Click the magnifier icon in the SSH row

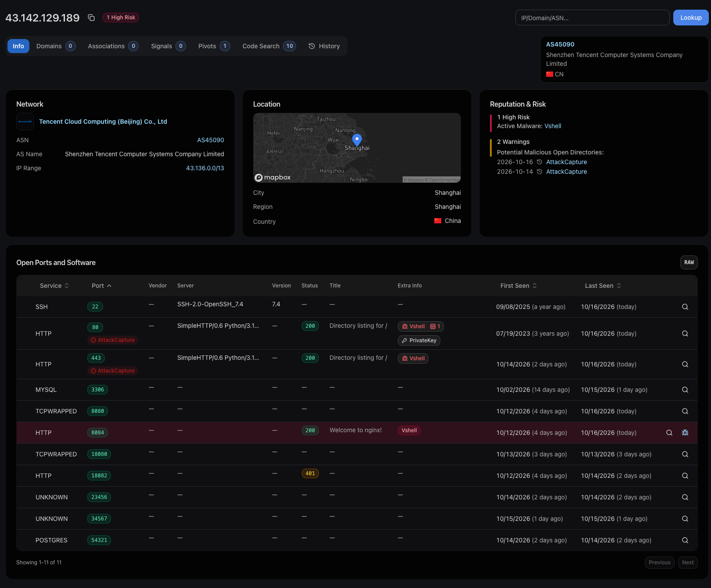[685, 307]
